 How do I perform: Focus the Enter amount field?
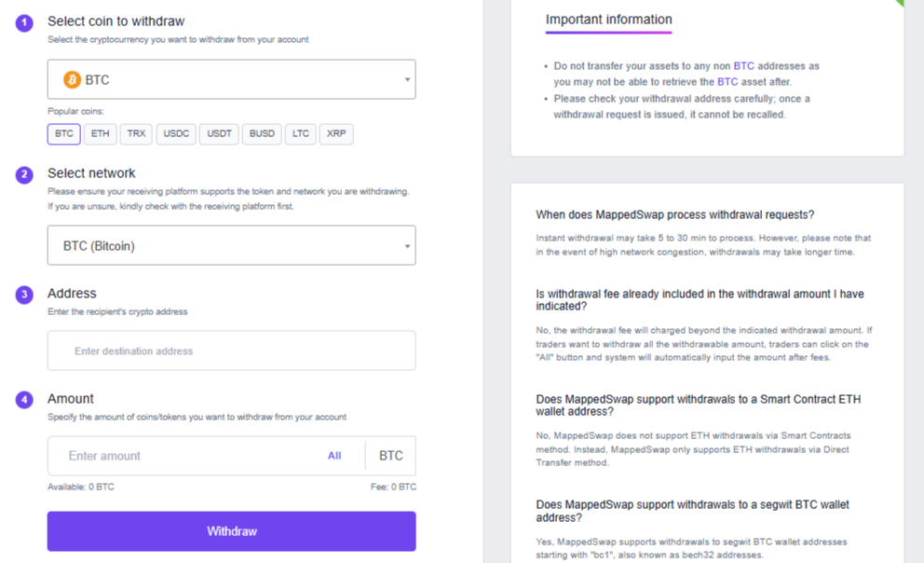point(186,456)
